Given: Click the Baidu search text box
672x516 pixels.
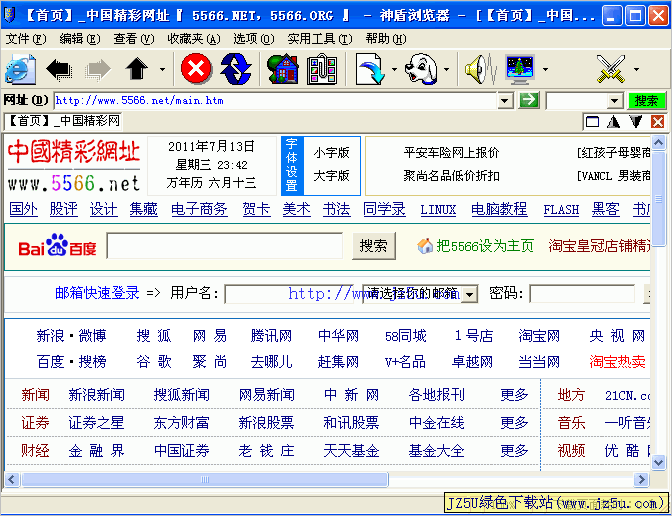Looking at the screenshot, I should pos(225,246).
